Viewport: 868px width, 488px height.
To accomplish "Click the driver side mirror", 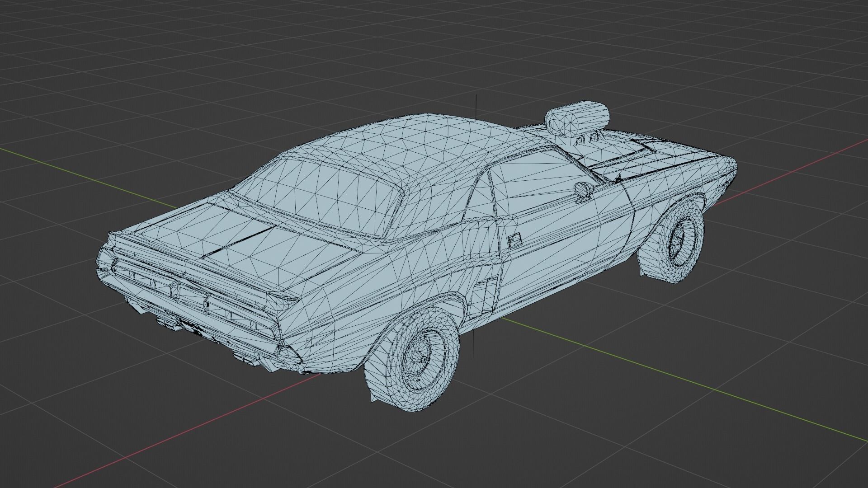I will click(x=585, y=192).
